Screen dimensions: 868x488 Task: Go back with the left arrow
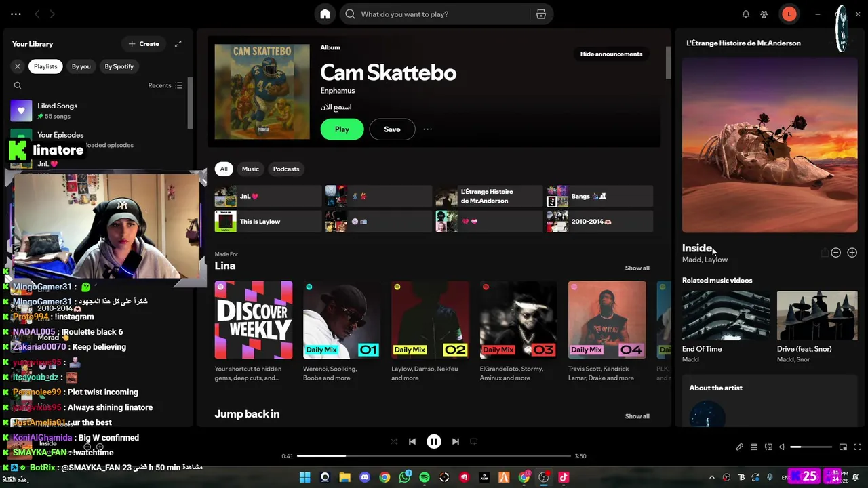(x=37, y=14)
